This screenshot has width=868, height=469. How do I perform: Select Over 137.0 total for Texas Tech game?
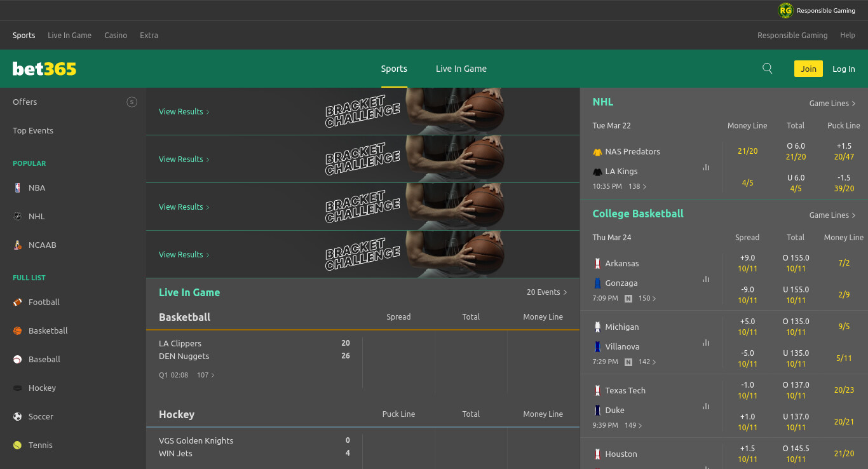point(796,390)
